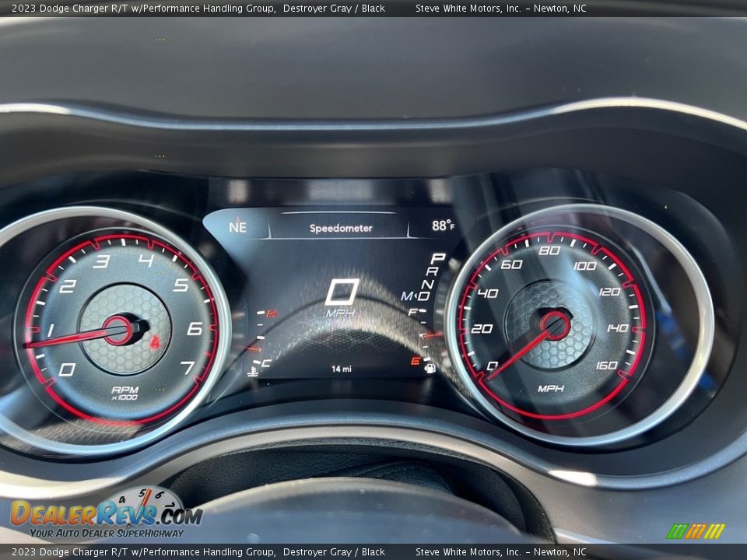Click the DealerRevs.com logo
Viewport: 747px width, 560px height.
(107, 513)
